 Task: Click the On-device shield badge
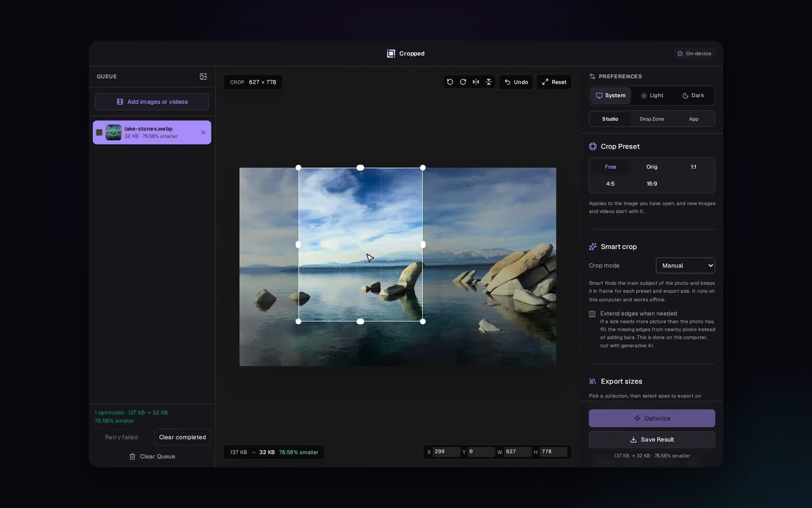coord(694,53)
